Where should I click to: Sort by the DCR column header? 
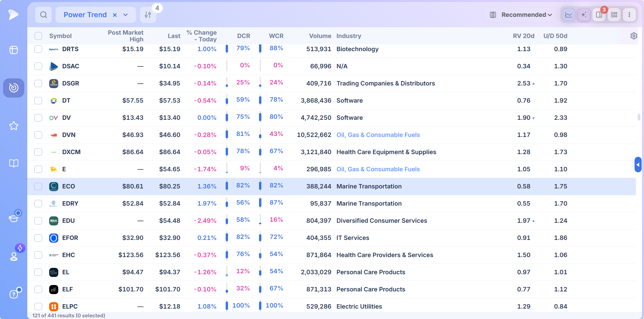pyautogui.click(x=244, y=36)
